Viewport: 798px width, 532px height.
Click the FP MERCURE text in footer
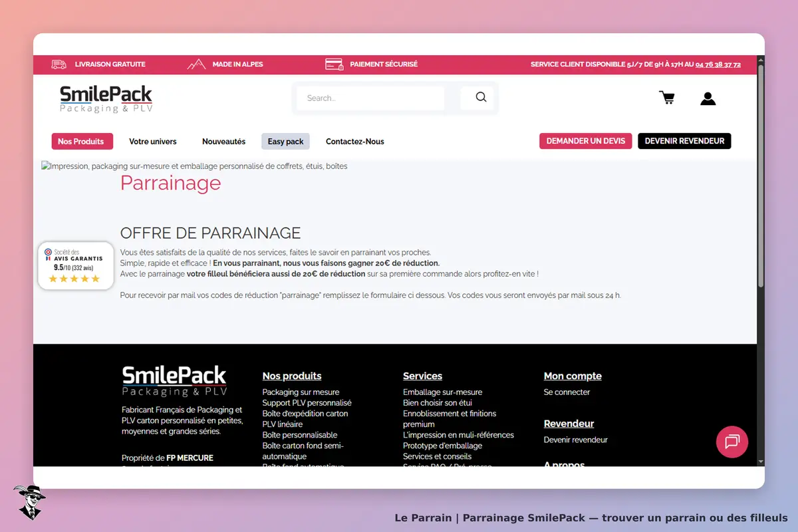click(190, 458)
